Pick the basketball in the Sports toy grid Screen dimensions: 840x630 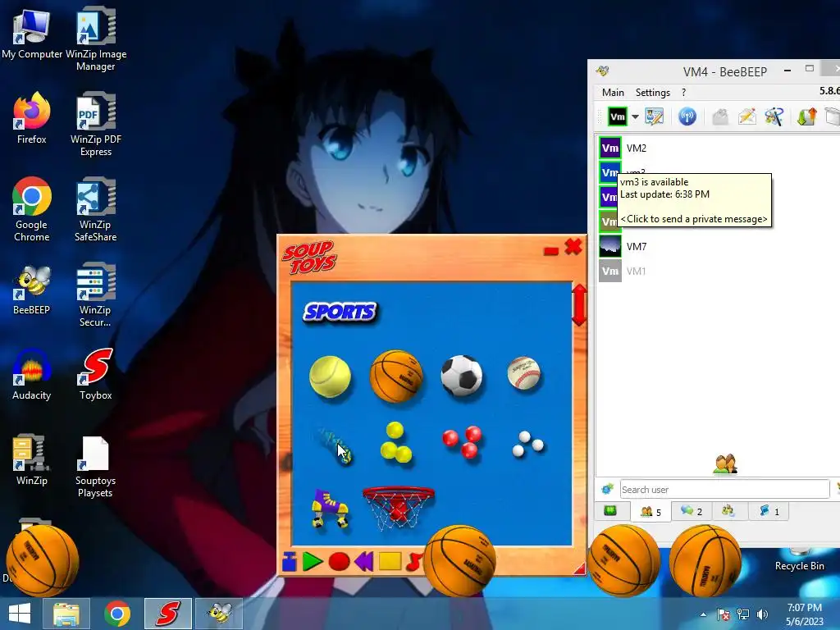(396, 376)
